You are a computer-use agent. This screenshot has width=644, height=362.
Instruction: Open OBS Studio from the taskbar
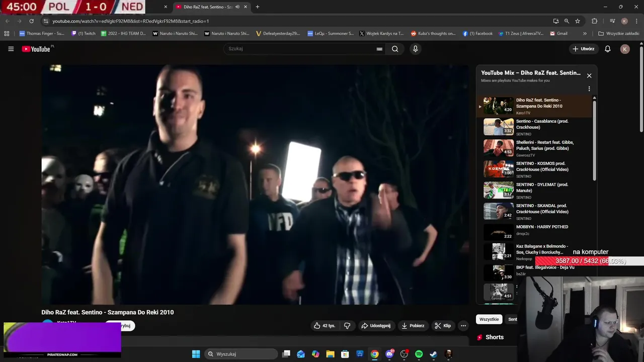tap(404, 354)
